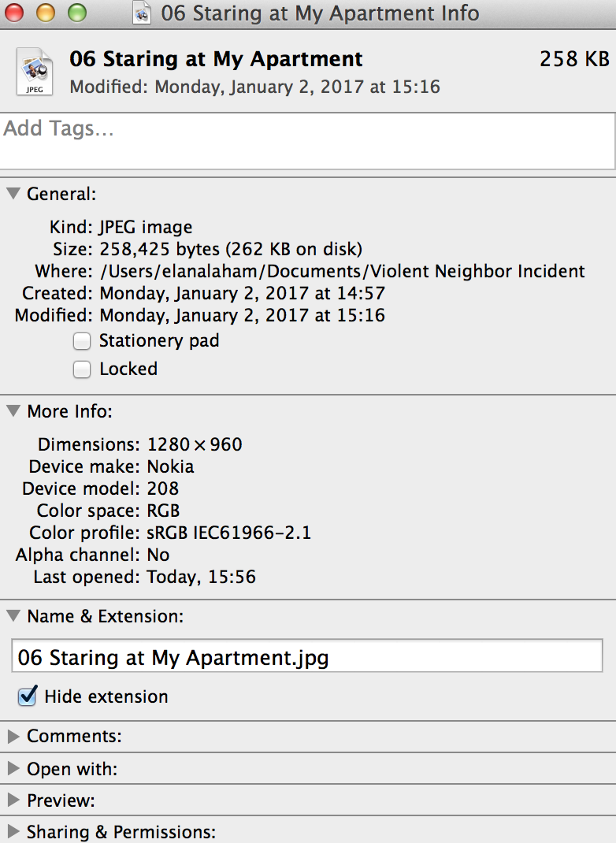
Task: Click the file name text field
Action: pos(307,658)
